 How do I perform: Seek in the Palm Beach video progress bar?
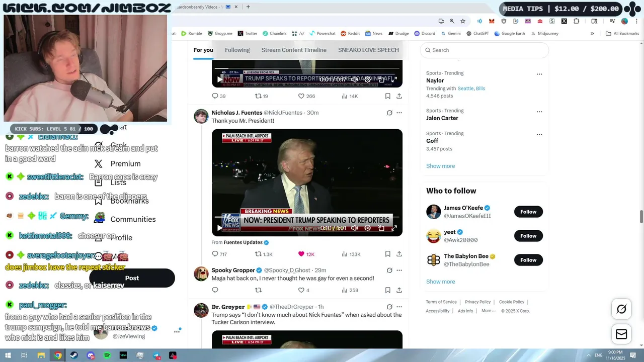pos(307,217)
